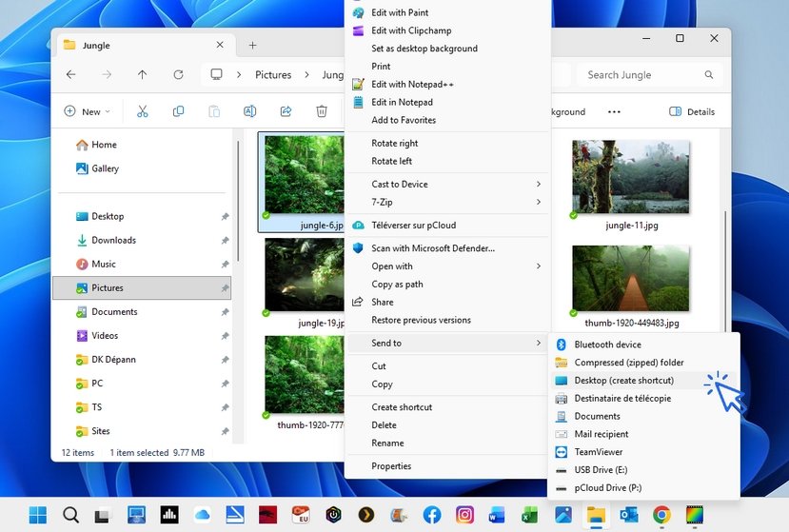Click the Copy icon in toolbar
789x532 pixels.
pyautogui.click(x=178, y=111)
